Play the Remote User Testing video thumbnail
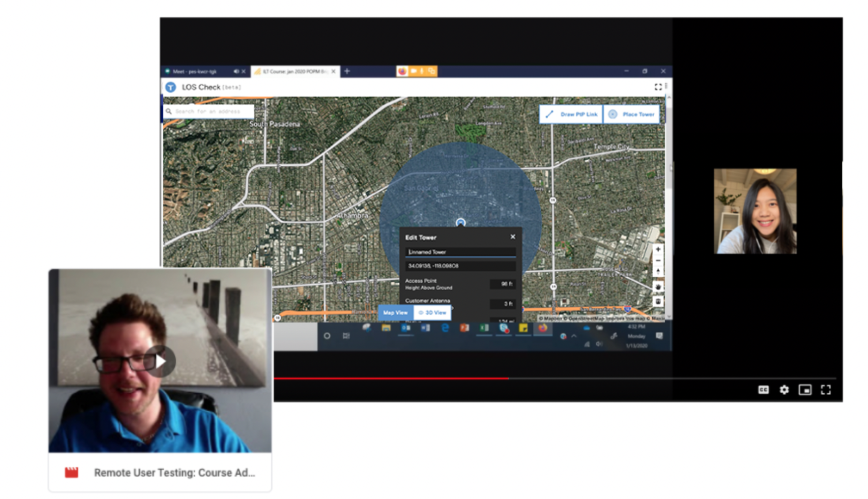This screenshot has width=868, height=499. [x=160, y=361]
